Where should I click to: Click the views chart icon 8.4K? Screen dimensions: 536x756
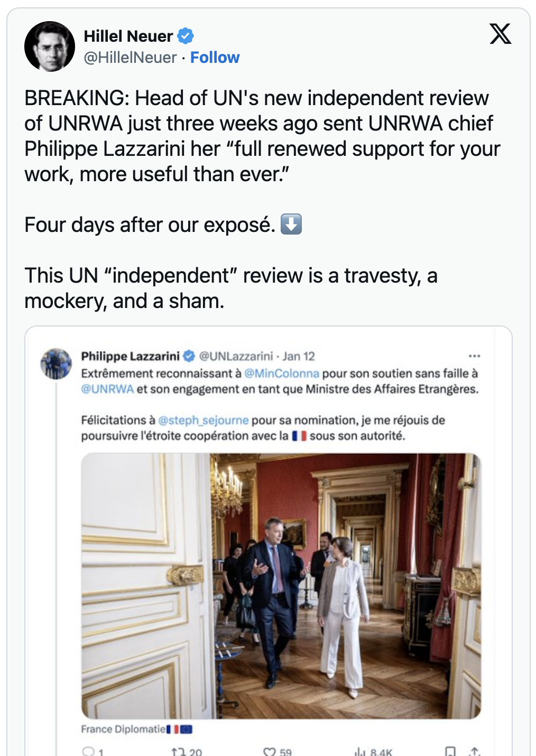pos(361,751)
